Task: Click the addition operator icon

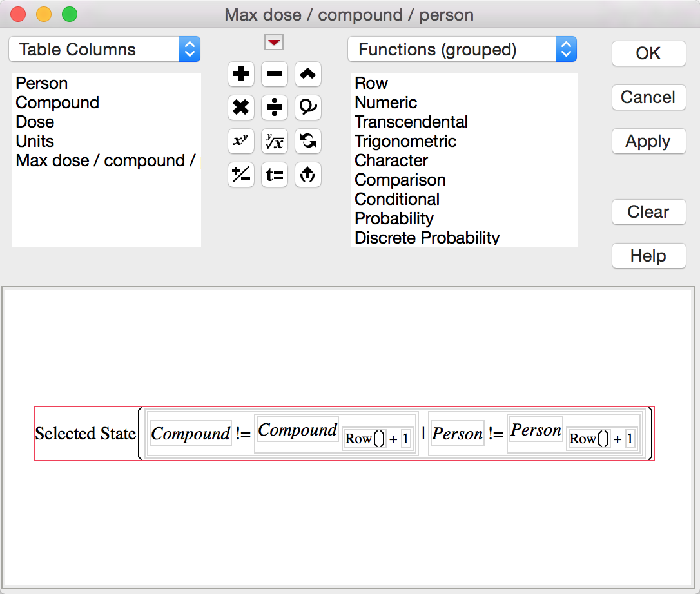Action: click(240, 74)
